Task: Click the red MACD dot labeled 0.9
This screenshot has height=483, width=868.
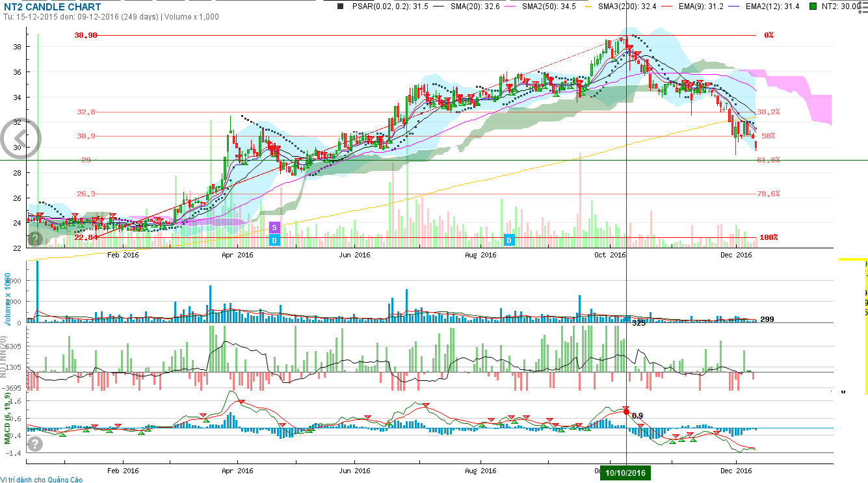Action: [626, 411]
